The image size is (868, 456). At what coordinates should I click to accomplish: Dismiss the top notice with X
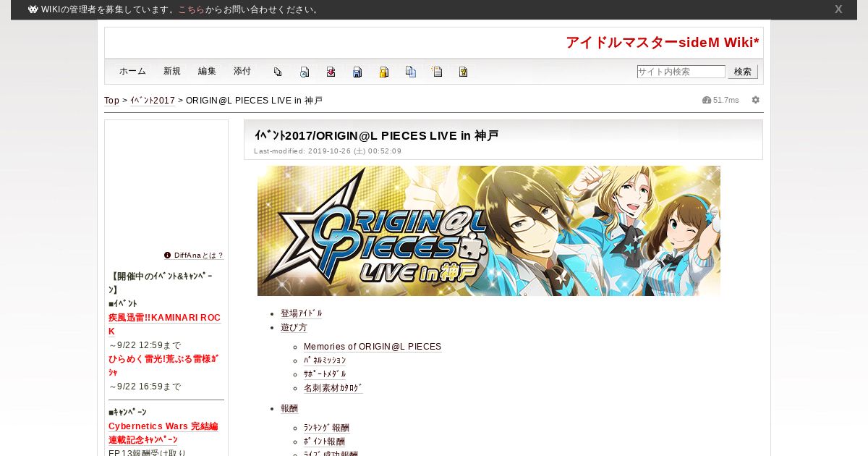838,9
